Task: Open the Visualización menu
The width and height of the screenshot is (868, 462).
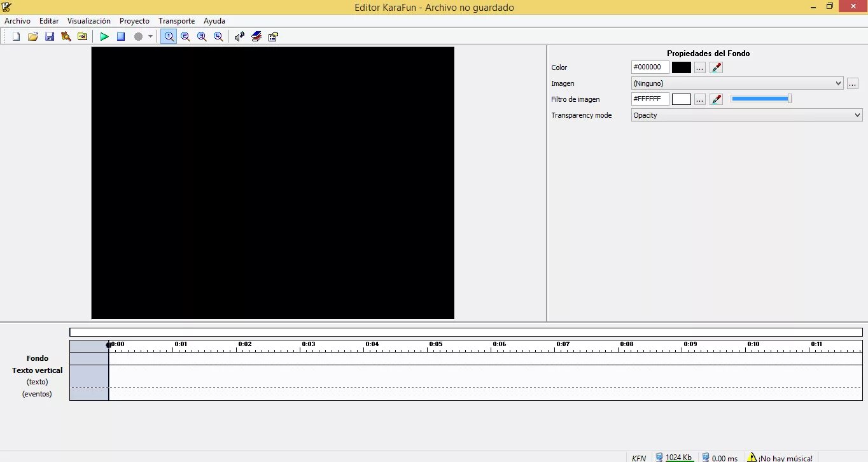Action: pyautogui.click(x=89, y=21)
